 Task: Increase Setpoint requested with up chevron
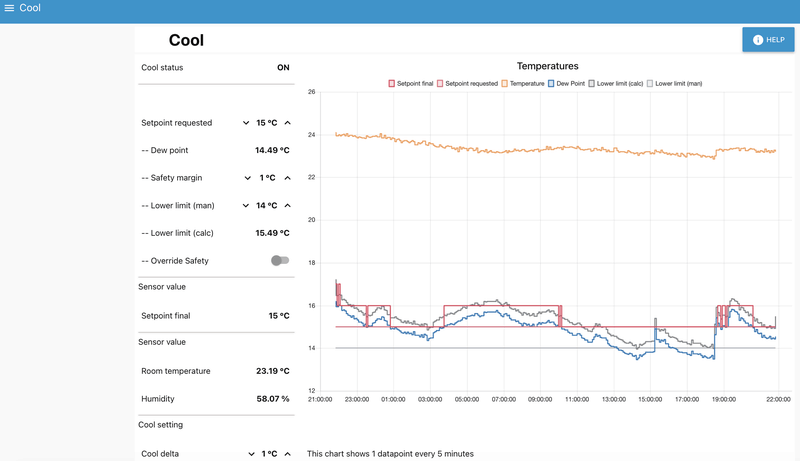pyautogui.click(x=288, y=123)
